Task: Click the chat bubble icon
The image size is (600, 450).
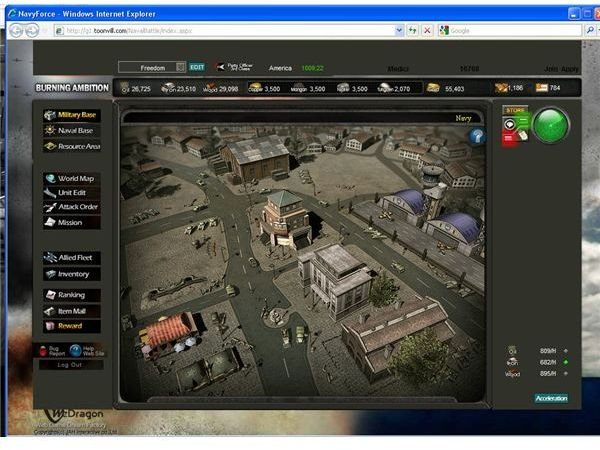Action: (x=509, y=124)
